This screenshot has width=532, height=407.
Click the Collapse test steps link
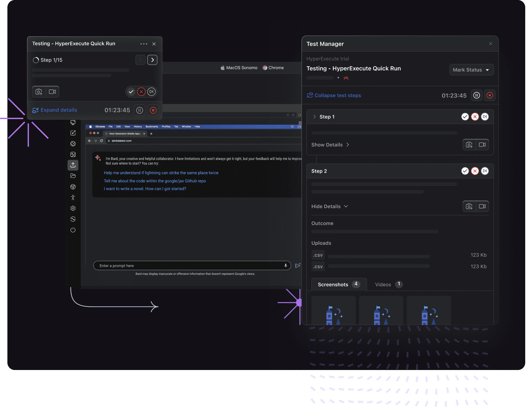(338, 95)
